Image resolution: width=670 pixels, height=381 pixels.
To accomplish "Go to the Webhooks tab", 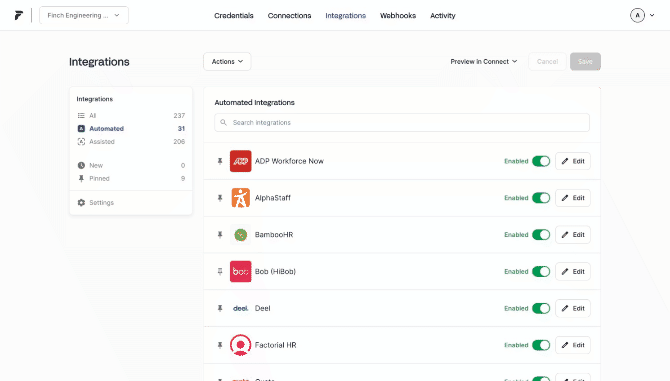I will click(x=398, y=15).
